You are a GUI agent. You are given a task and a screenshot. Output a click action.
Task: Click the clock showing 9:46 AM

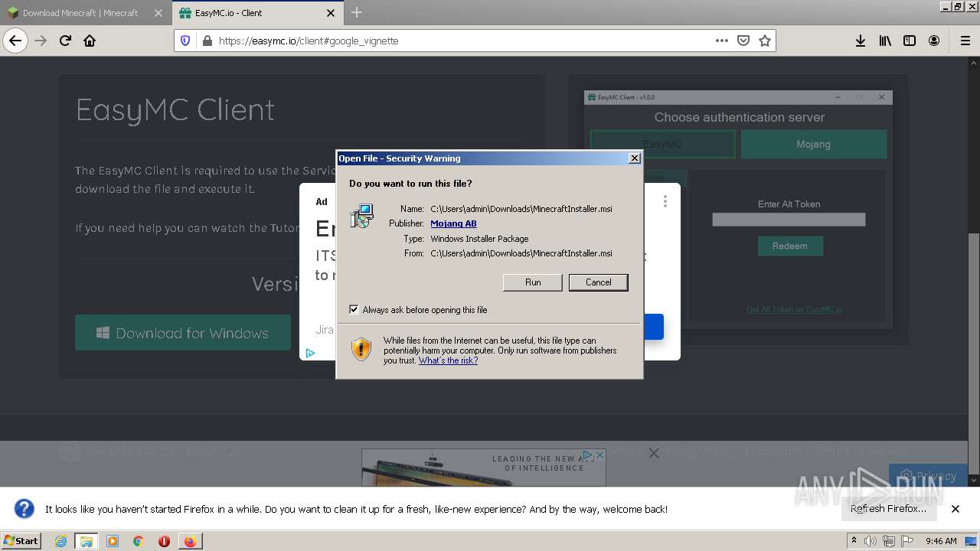click(941, 541)
